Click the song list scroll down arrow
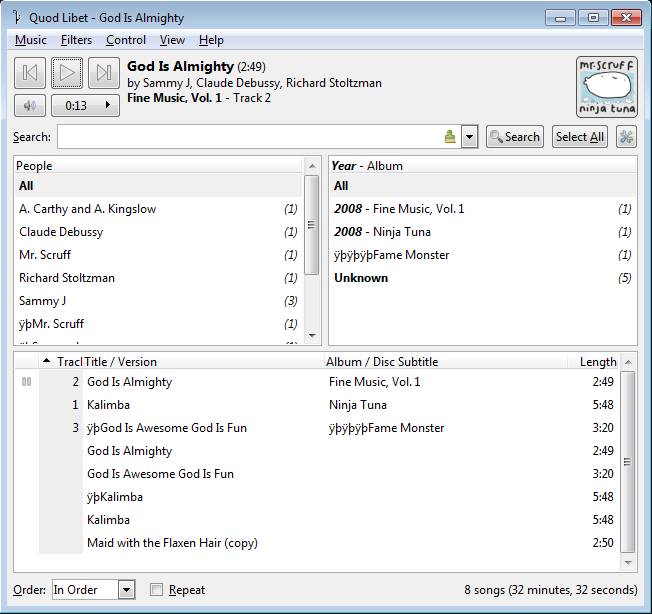652x614 pixels. pyautogui.click(x=628, y=563)
